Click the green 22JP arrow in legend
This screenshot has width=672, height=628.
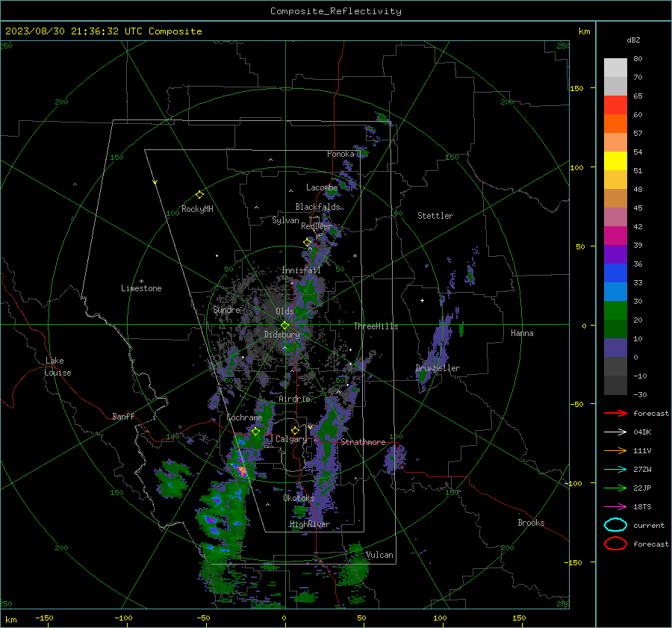[x=615, y=488]
